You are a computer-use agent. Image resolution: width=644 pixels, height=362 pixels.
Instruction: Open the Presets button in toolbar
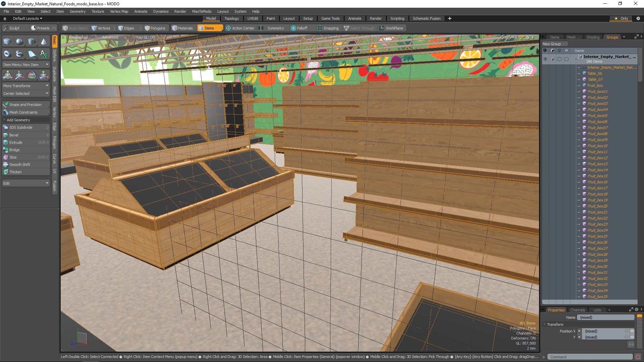tap(41, 28)
